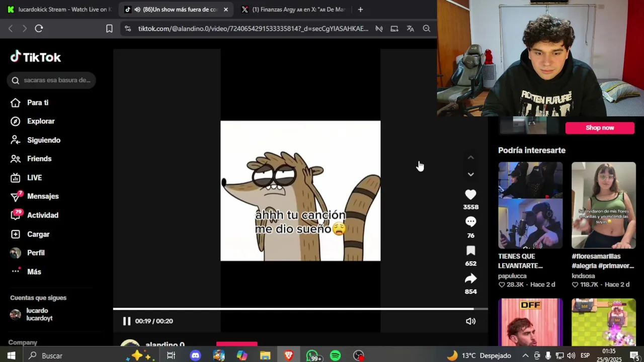Image resolution: width=644 pixels, height=362 pixels.
Task: Close the TikTok browser tab
Action: coord(226,10)
